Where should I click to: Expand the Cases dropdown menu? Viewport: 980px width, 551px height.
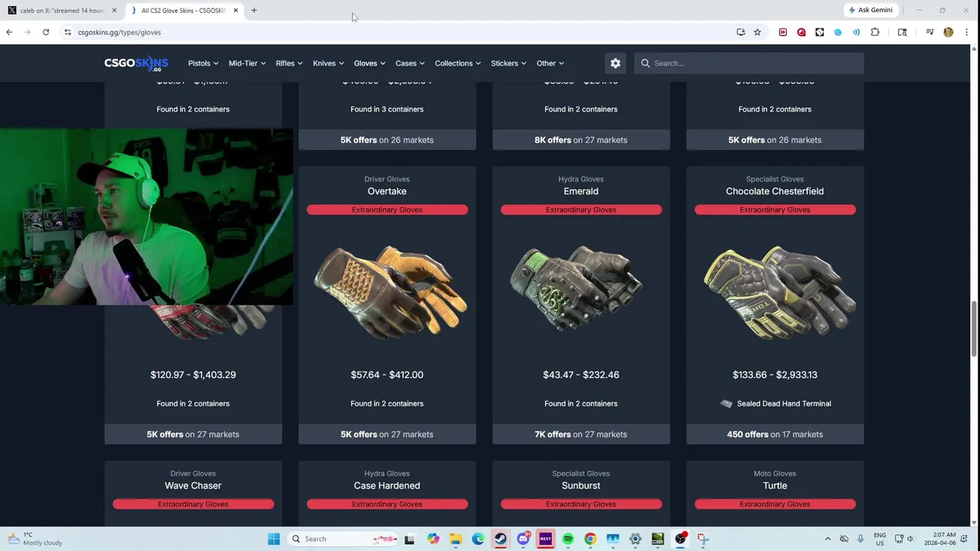[410, 64]
